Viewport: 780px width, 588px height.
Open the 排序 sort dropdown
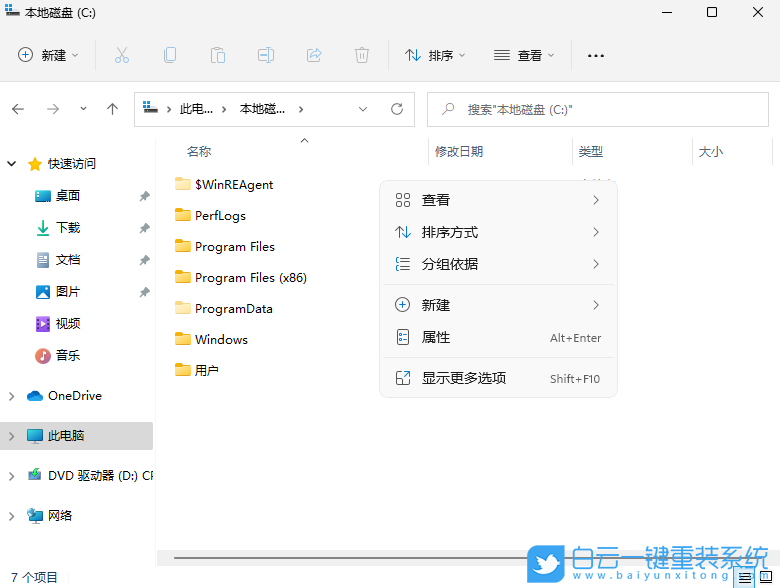point(435,55)
